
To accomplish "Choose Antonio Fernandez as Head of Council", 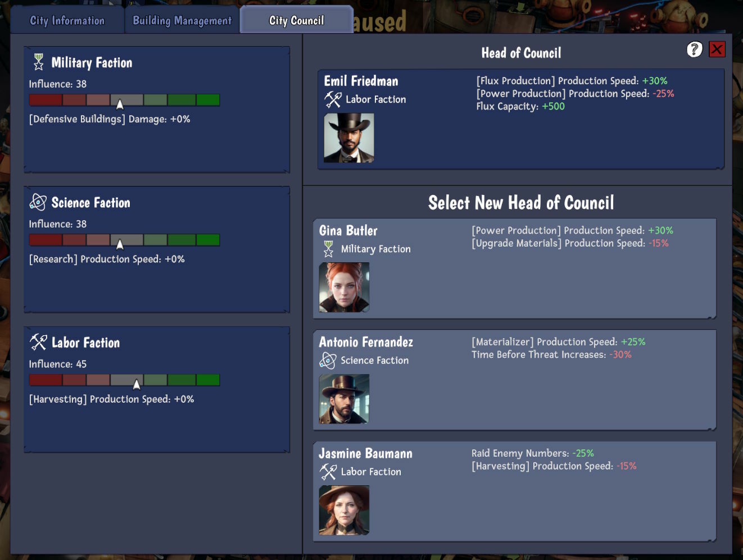I will [x=515, y=380].
